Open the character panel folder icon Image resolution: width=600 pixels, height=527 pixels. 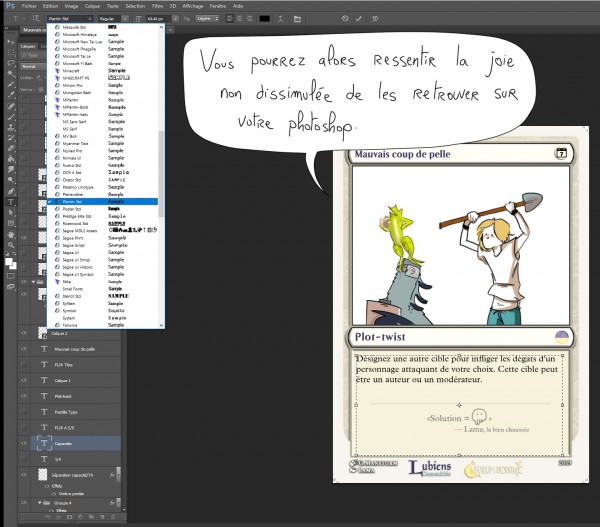point(297,18)
